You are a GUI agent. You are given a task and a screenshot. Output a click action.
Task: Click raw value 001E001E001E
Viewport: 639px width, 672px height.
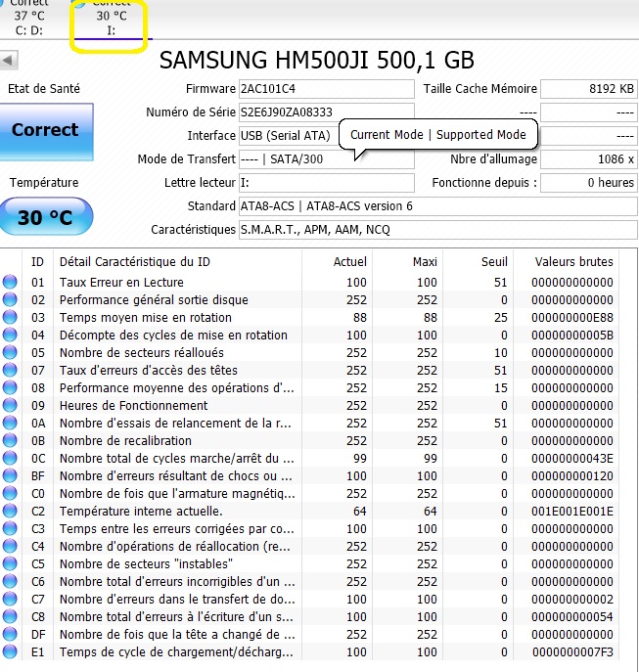click(572, 512)
